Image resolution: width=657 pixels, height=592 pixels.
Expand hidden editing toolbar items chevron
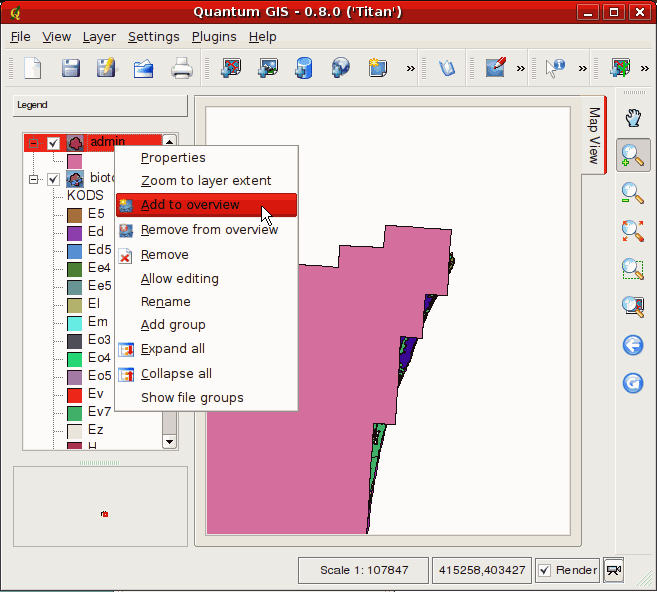click(520, 68)
